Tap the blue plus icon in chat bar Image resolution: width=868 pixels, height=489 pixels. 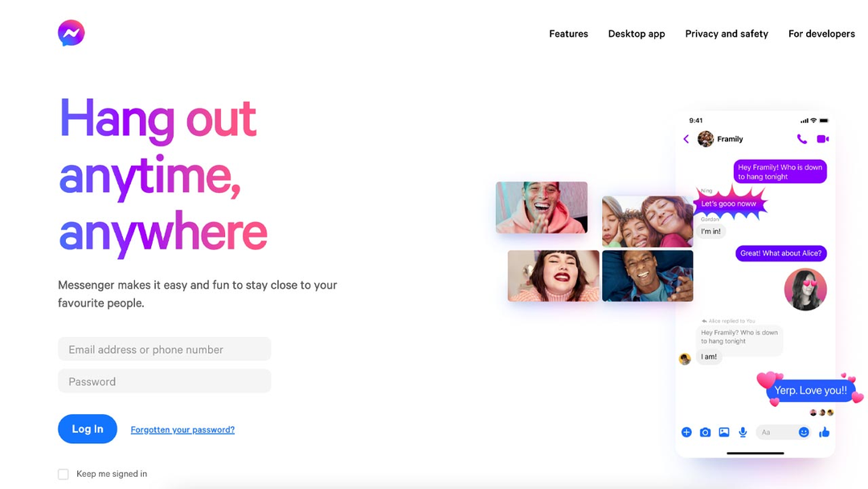pos(686,432)
